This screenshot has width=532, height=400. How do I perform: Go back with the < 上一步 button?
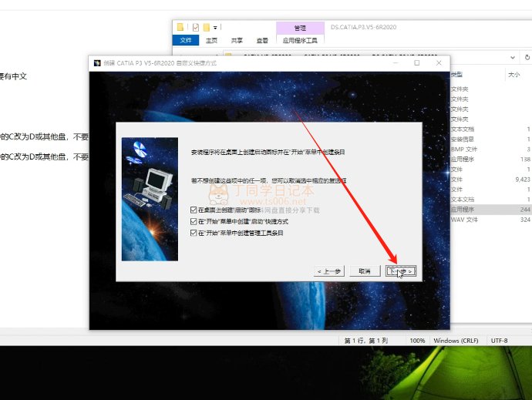(328, 271)
